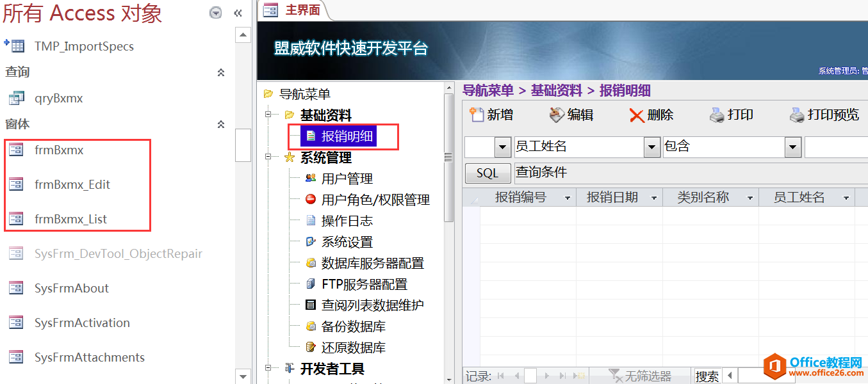This screenshot has height=384, width=868.
Task: Open the 员工姓名 field dropdown
Action: coord(652,147)
